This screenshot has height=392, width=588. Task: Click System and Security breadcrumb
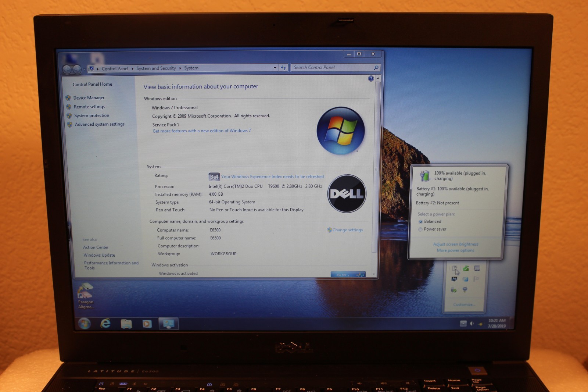pyautogui.click(x=156, y=68)
